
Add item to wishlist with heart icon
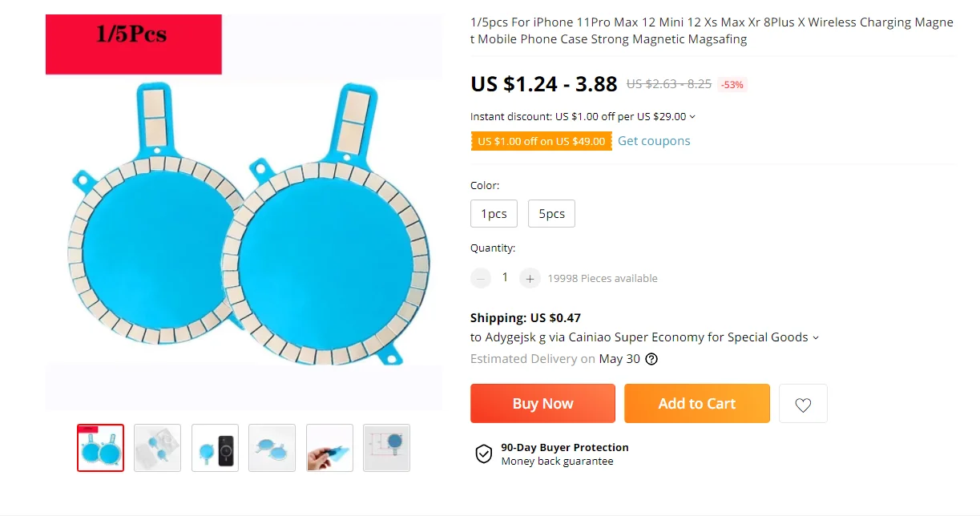(x=803, y=404)
